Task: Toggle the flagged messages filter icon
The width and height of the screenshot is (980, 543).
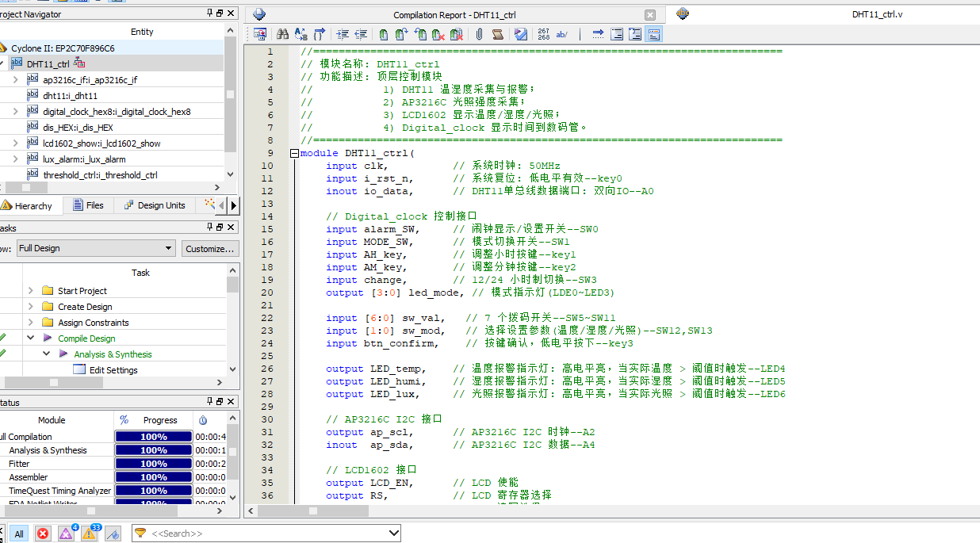Action: coord(113,533)
